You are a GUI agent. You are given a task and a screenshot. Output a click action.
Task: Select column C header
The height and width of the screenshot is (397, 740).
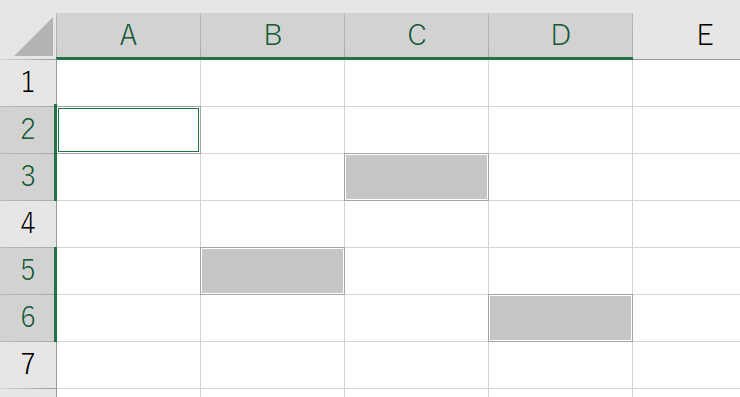(417, 35)
